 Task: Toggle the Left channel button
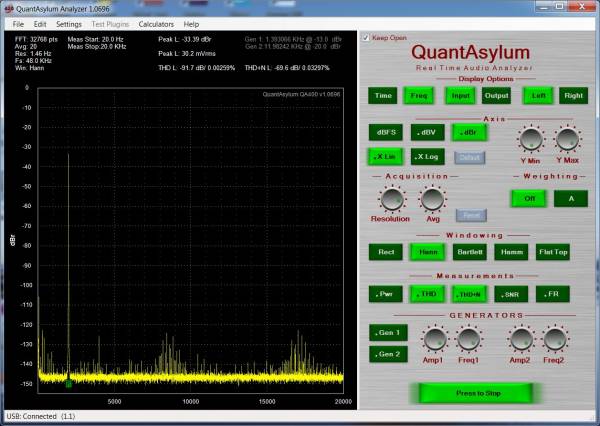538,96
